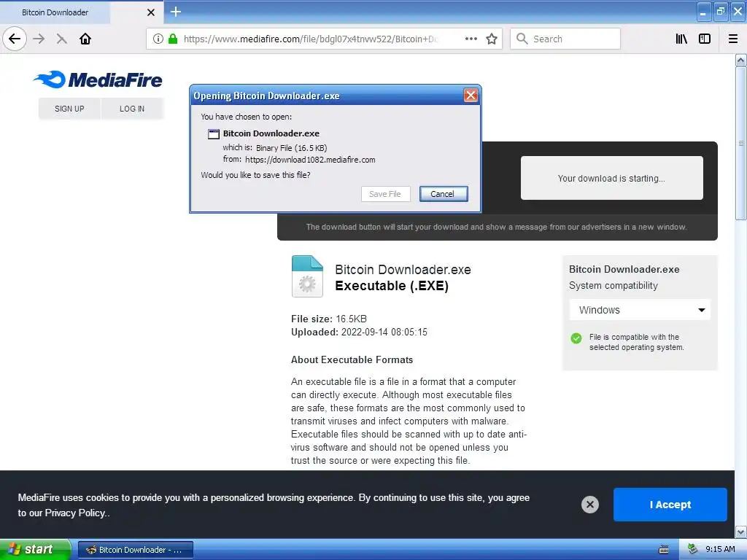Go back with the browser back arrow
747x560 pixels.
pos(15,39)
